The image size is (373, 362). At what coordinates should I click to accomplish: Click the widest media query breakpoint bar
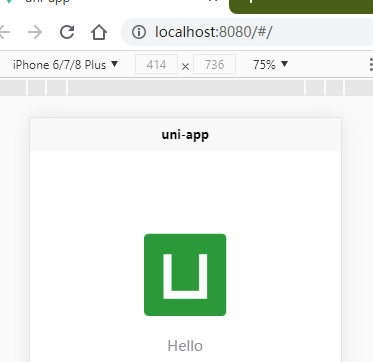(x=186, y=88)
